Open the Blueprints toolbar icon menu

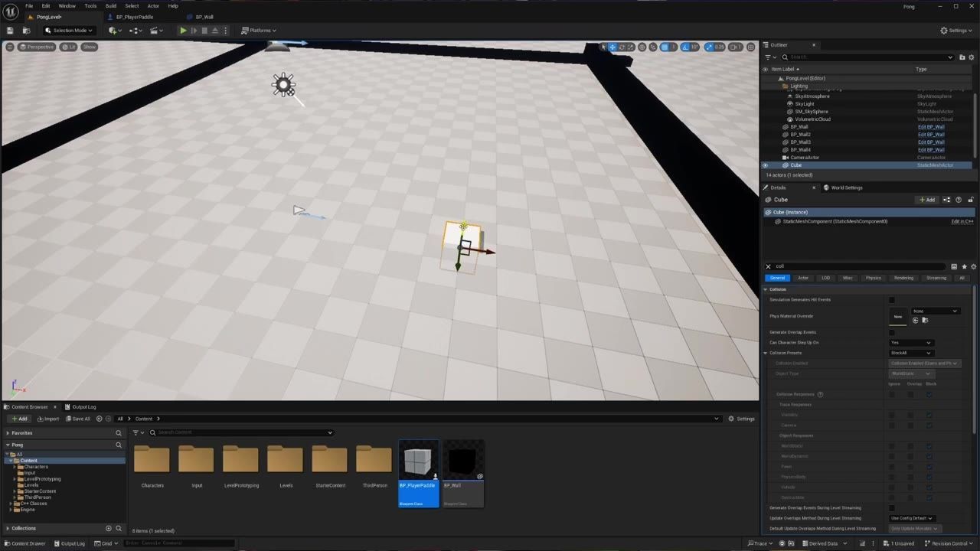[x=136, y=31]
